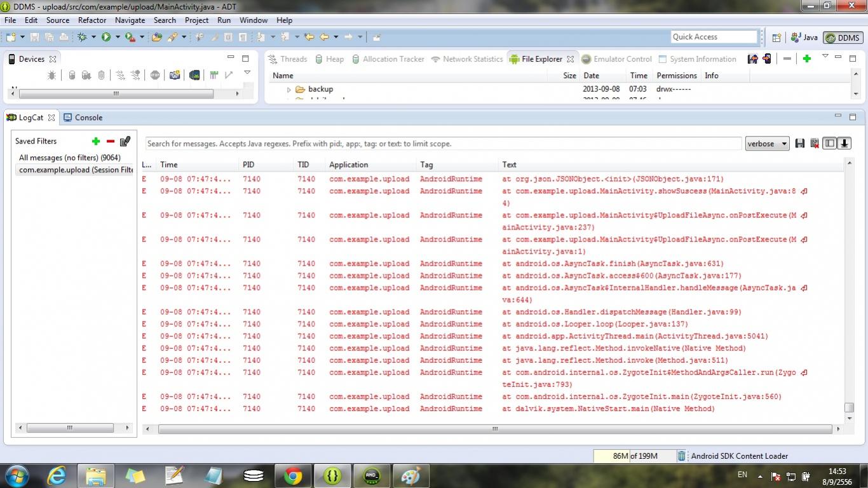Select All messages (no filters) filter

[x=69, y=158]
